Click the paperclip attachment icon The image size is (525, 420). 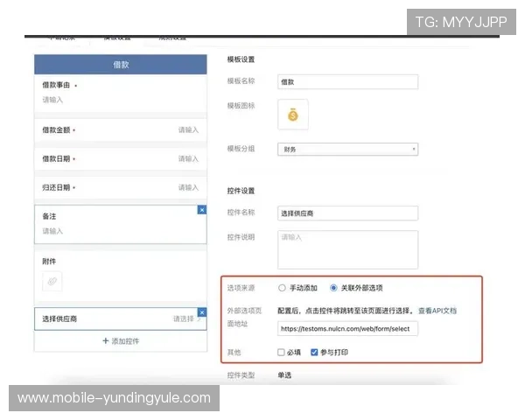coord(52,281)
